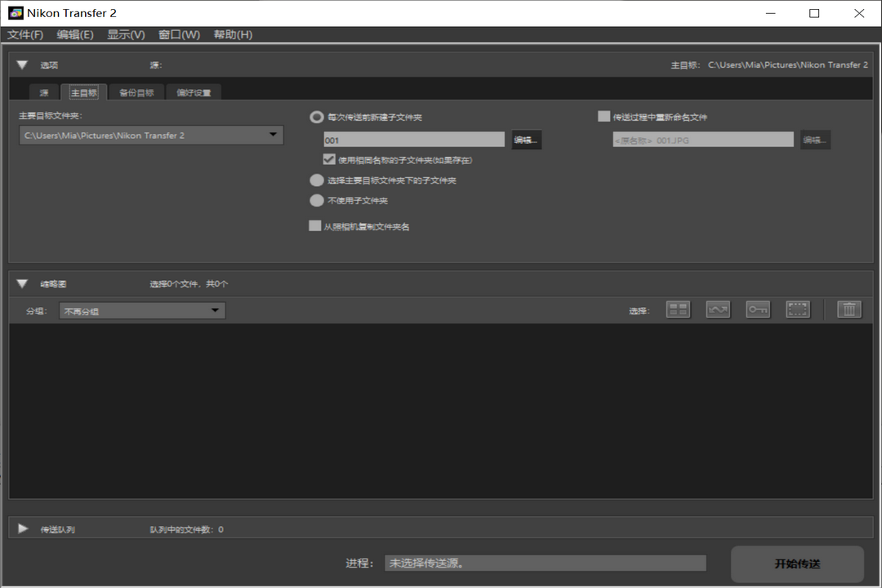
Task: Click the subfolder name field showing 001
Action: pyautogui.click(x=414, y=140)
